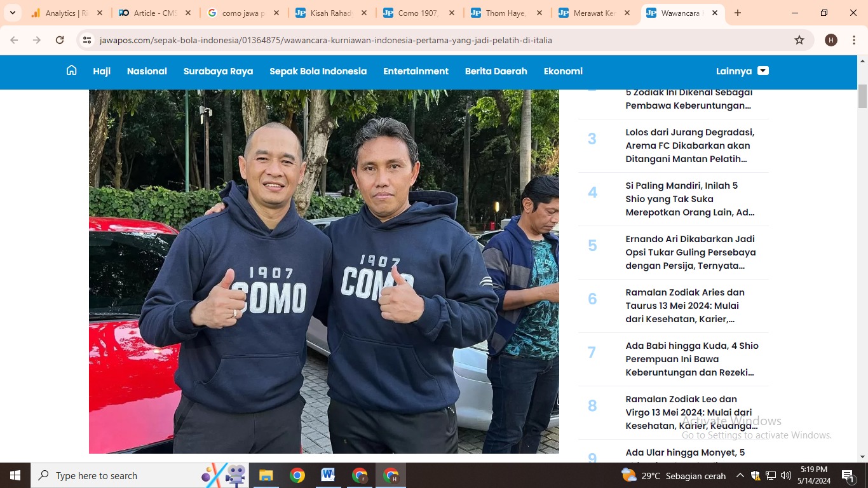Open the Windows Start menu
Viewport: 868px width, 488px height.
[15, 475]
